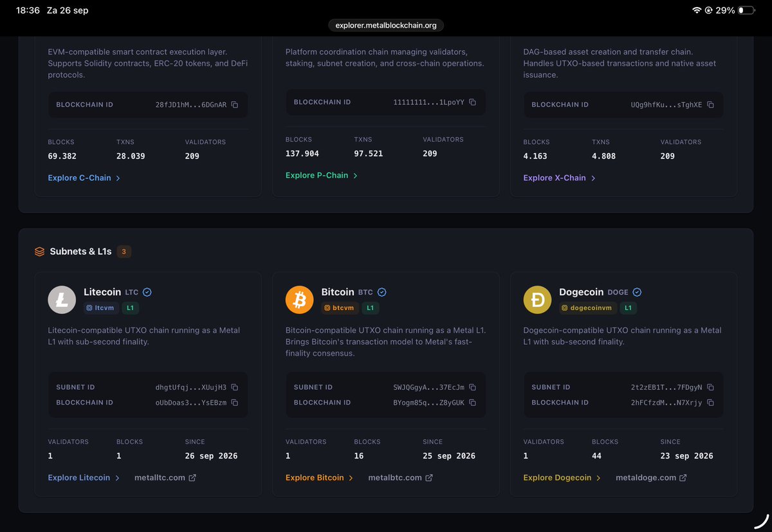Copy the Bitcoin blockchain ID BYogm85q...Z8yGUK
772x532 pixels.
(x=473, y=403)
